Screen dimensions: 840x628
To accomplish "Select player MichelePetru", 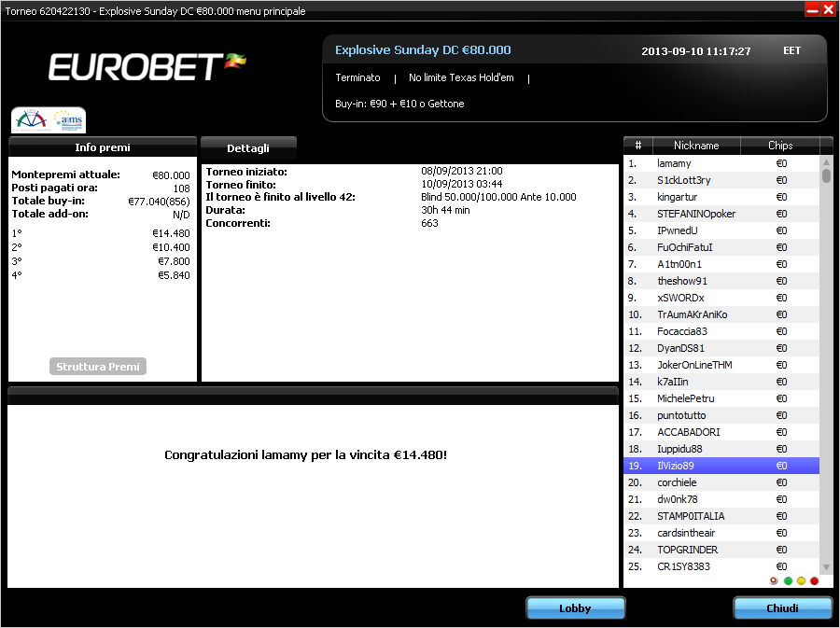I will click(721, 398).
